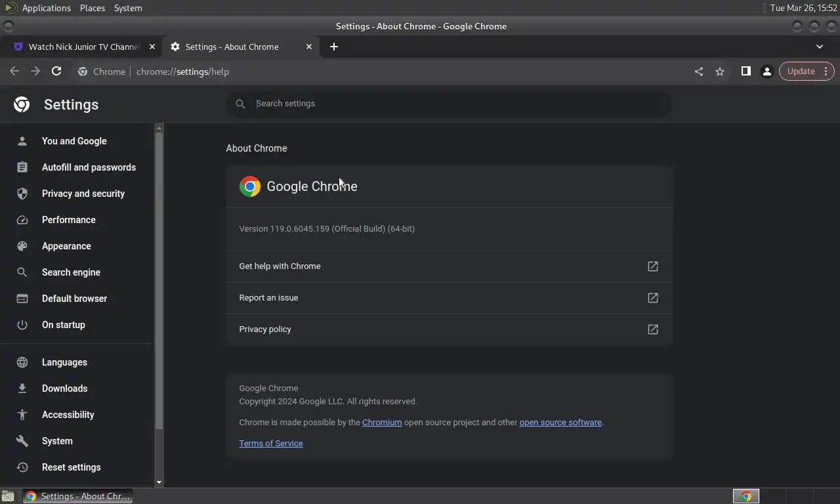The width and height of the screenshot is (840, 504).
Task: Click the palette icon for Appearance
Action: pyautogui.click(x=22, y=246)
